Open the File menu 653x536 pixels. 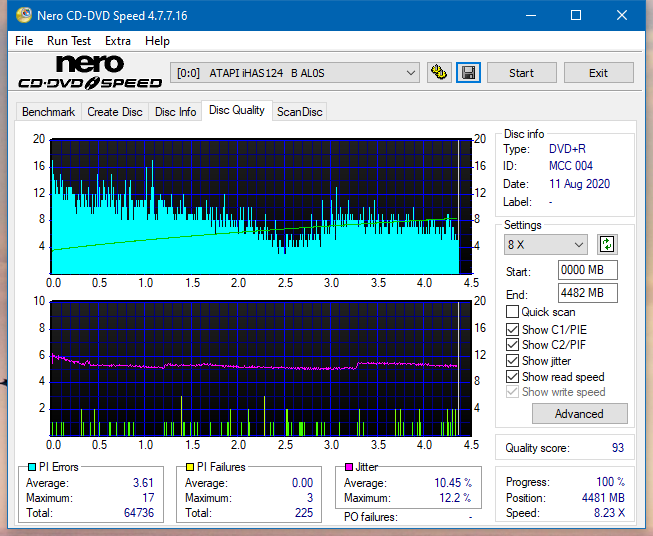pyautogui.click(x=24, y=41)
